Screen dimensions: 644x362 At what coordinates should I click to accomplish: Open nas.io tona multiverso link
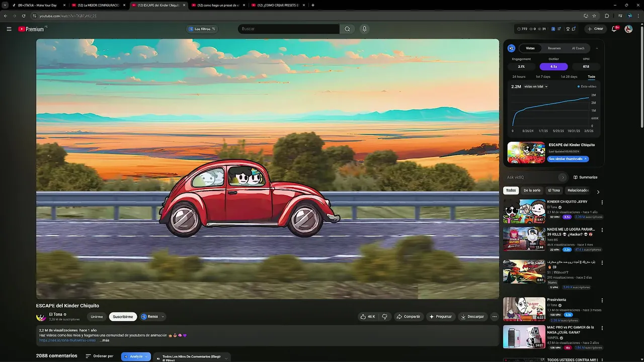click(x=67, y=340)
